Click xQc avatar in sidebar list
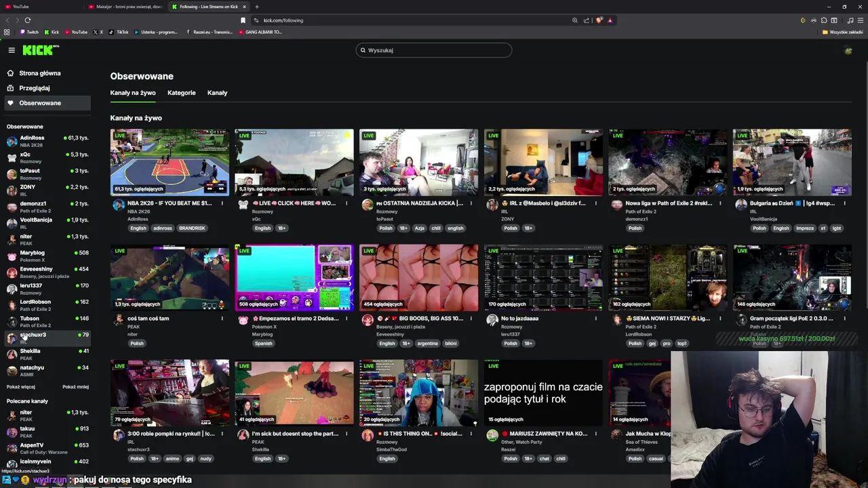The width and height of the screenshot is (868, 488). (12, 158)
